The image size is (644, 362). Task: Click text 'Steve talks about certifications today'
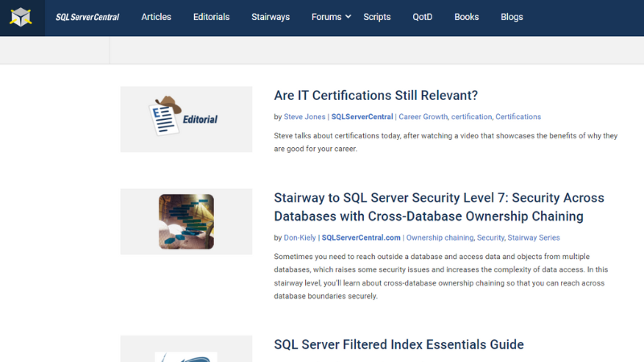337,135
